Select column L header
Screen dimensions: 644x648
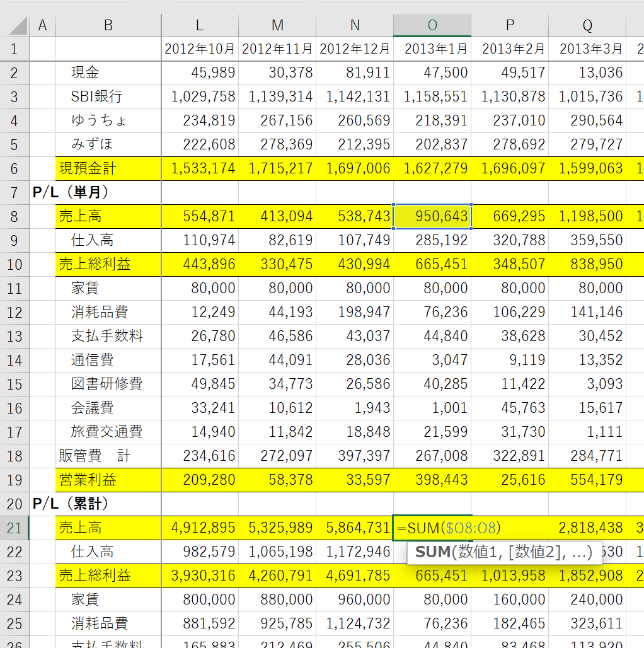point(200,25)
